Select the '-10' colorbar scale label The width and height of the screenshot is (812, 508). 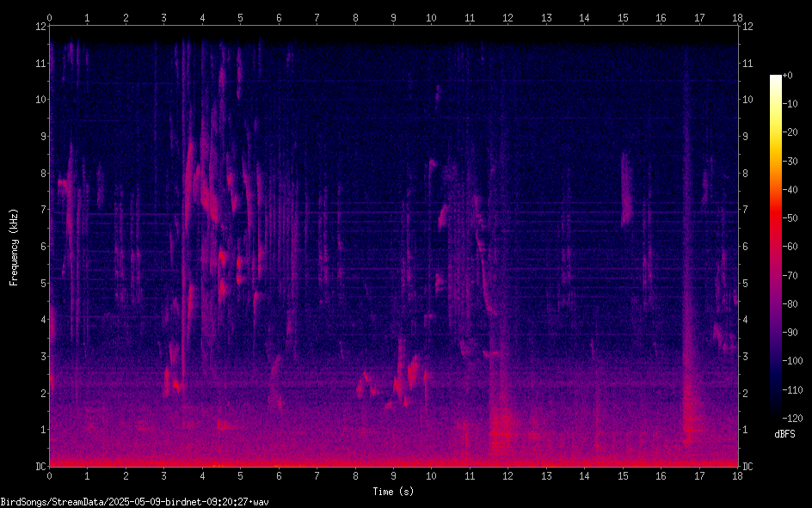point(790,104)
